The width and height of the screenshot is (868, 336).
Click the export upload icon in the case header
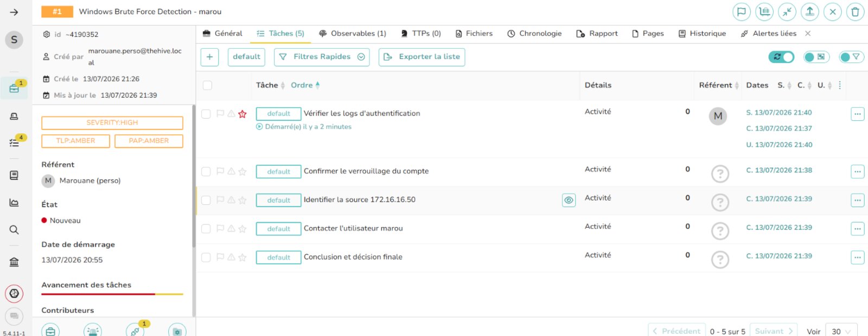(x=810, y=11)
